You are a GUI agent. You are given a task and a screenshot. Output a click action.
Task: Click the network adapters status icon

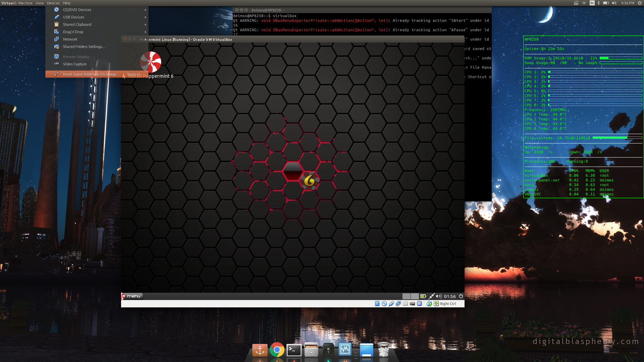398,304
